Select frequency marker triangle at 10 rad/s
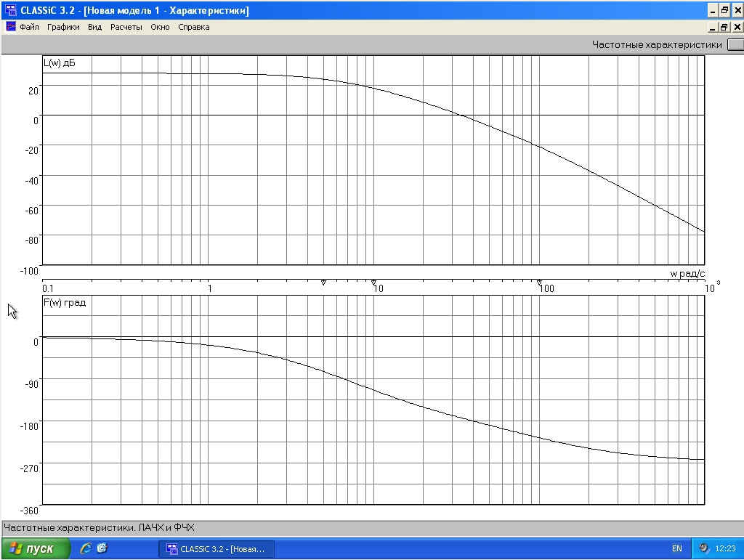Viewport: 744px width, 560px height. (x=374, y=283)
